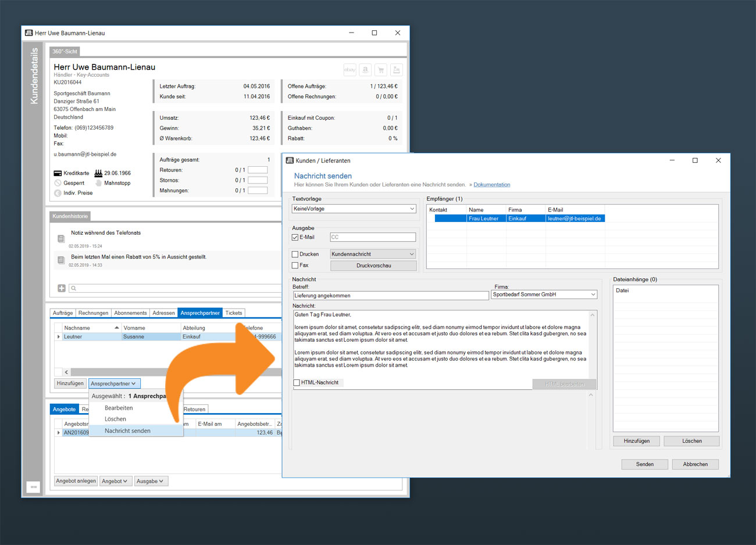Open the note icon beside 'Notiz während des Telefonats'
Screen dimensions: 756x545
coord(61,239)
